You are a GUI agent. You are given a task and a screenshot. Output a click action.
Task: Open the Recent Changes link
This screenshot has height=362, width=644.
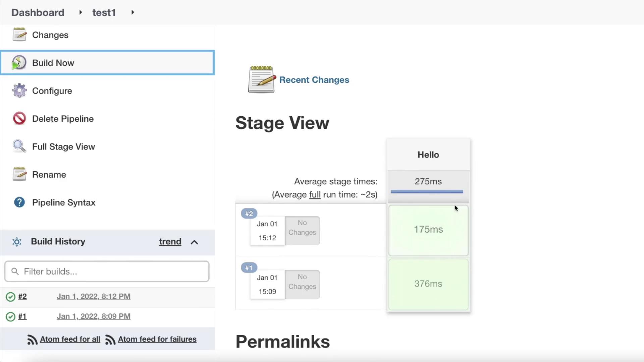pos(314,80)
